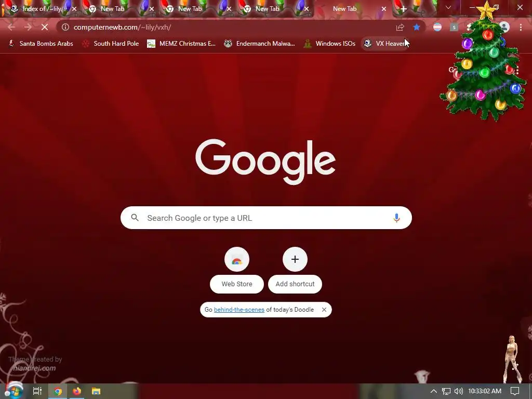This screenshot has height=399, width=532.
Task: Open Endermanch Malwa... bookmark
Action: pos(260,44)
